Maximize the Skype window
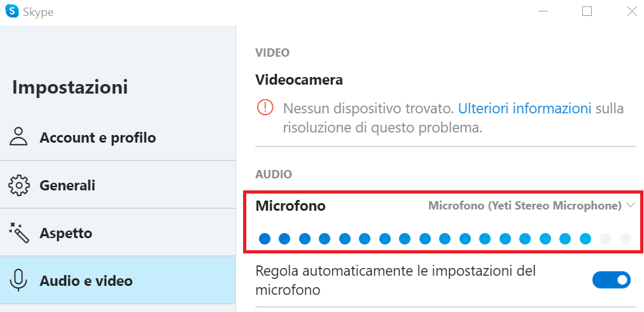Viewport: 644px width, 312px height. [587, 11]
